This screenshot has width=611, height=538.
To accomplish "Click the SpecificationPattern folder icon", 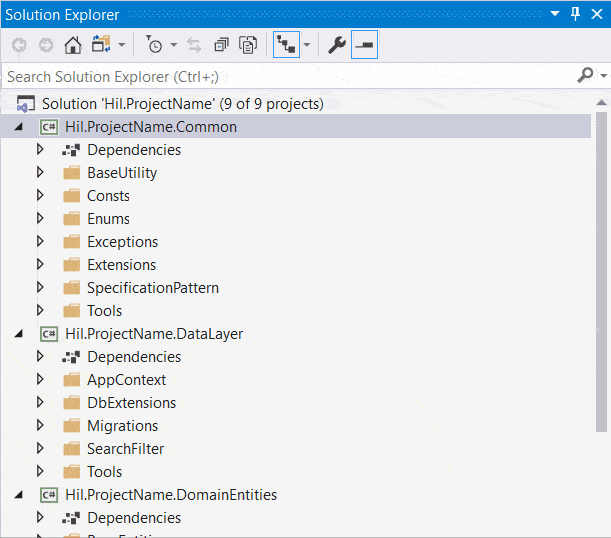I will pyautogui.click(x=72, y=288).
